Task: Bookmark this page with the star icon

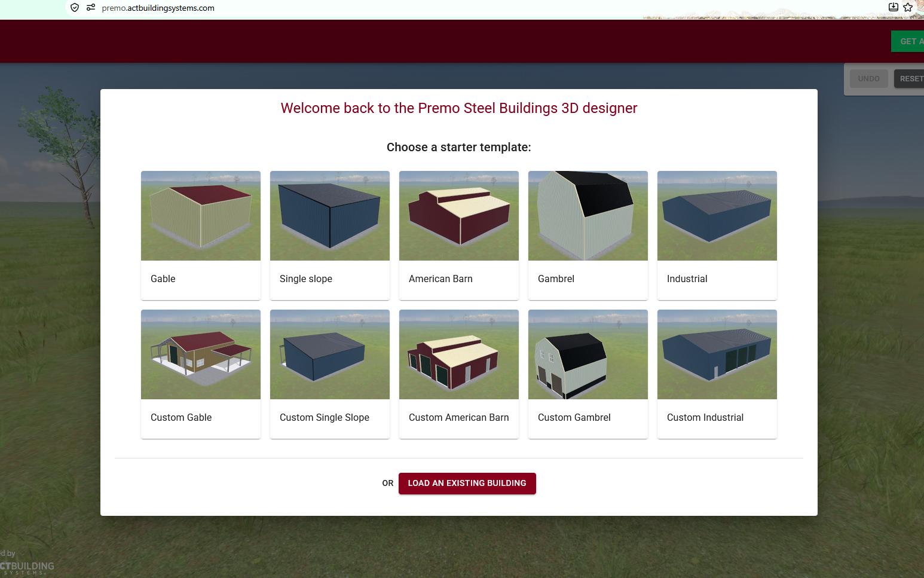Action: pyautogui.click(x=908, y=7)
